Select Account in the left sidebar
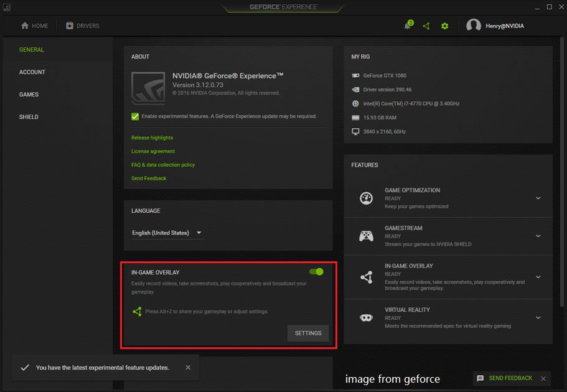 pos(32,72)
